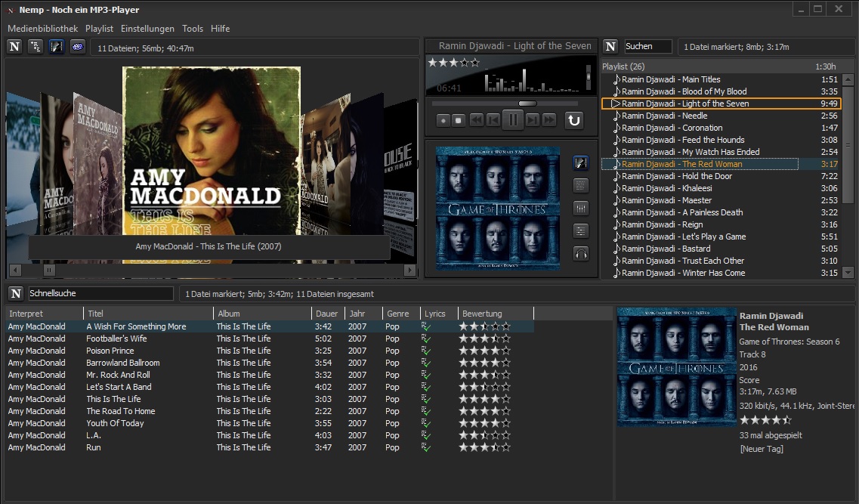Open the Nemp menu button beside Suchen
The image size is (859, 504).
pos(611,47)
